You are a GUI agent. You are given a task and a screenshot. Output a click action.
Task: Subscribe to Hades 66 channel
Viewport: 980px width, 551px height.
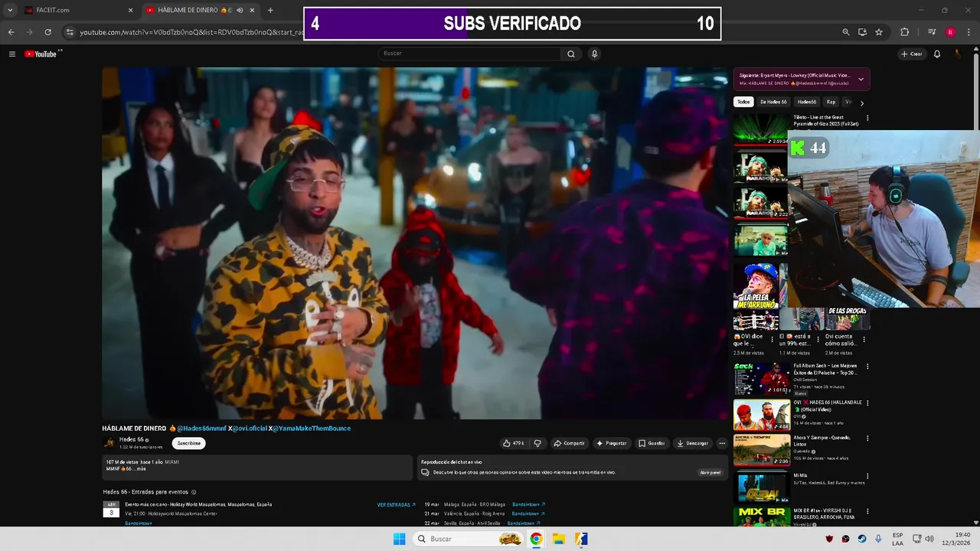[188, 443]
